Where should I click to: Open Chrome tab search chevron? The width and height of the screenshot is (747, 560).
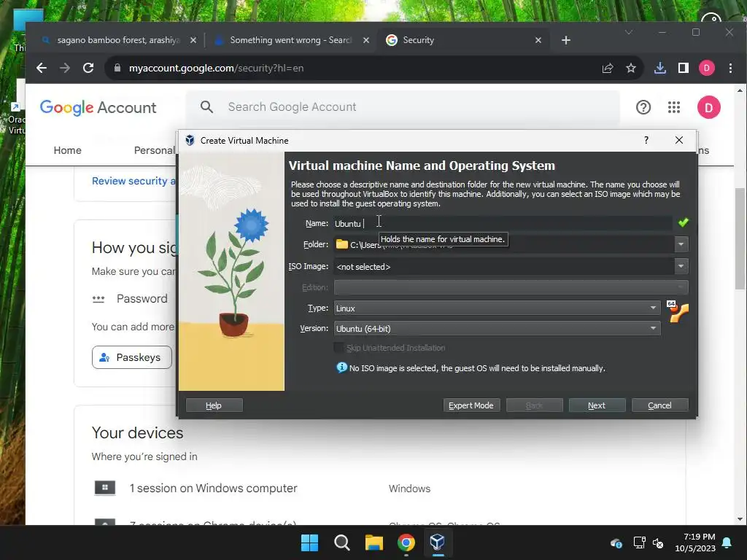(629, 32)
